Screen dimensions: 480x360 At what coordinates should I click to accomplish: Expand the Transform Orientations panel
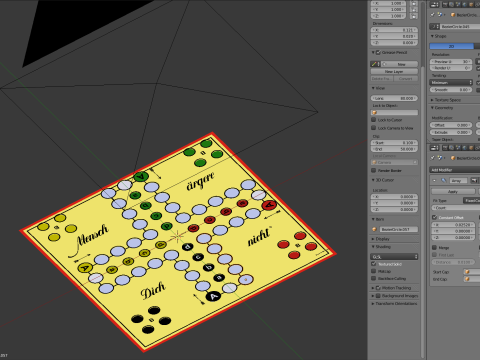[373, 304]
